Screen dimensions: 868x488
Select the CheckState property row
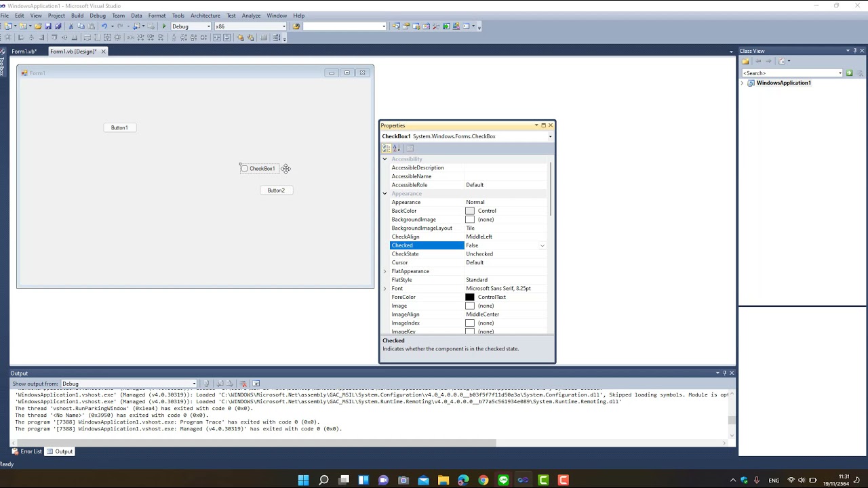(469, 254)
